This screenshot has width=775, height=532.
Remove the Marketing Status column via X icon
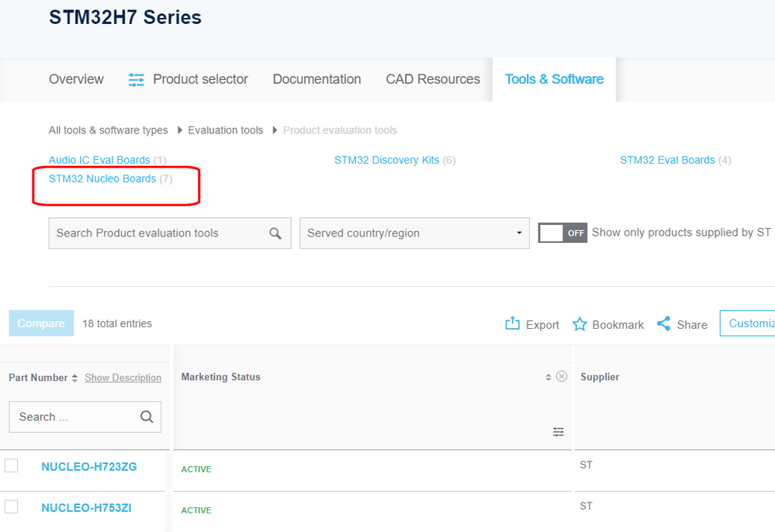click(562, 377)
